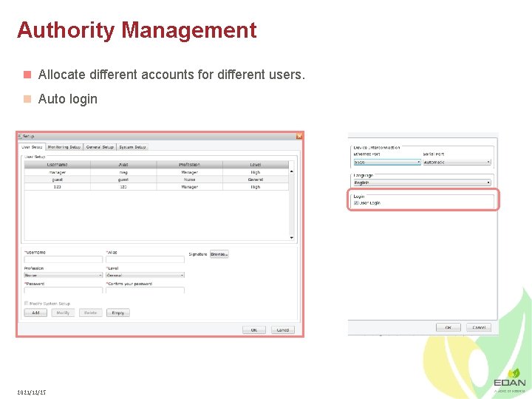
Task: Click the user list scroll-up arrow
Action: pyautogui.click(x=292, y=171)
